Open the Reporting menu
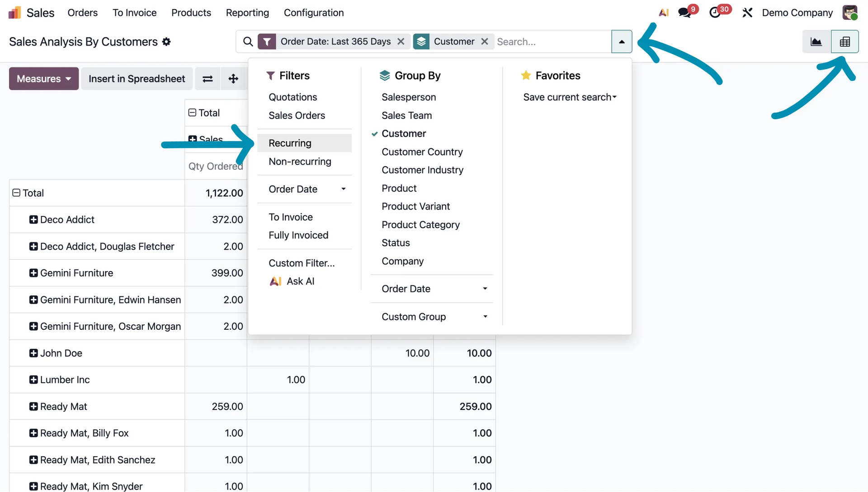Screen dimensions: 868x492 click(x=247, y=13)
